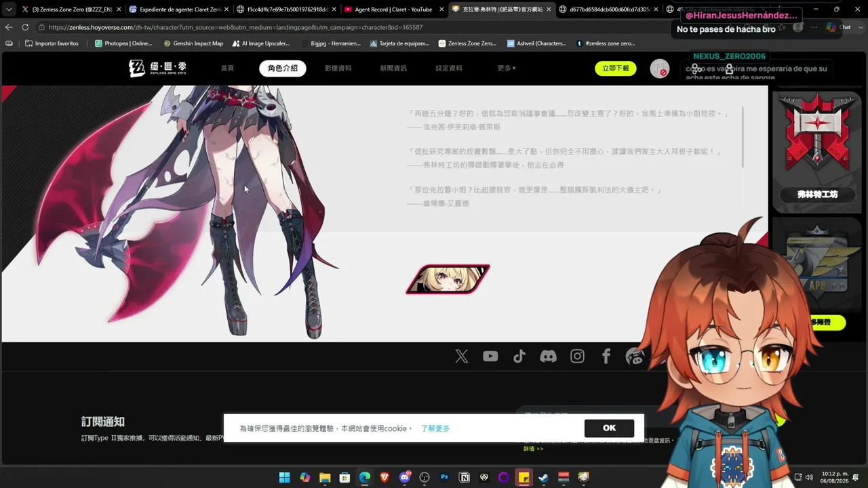
Task: Click the character quotes scrollbar
Action: click(x=743, y=137)
